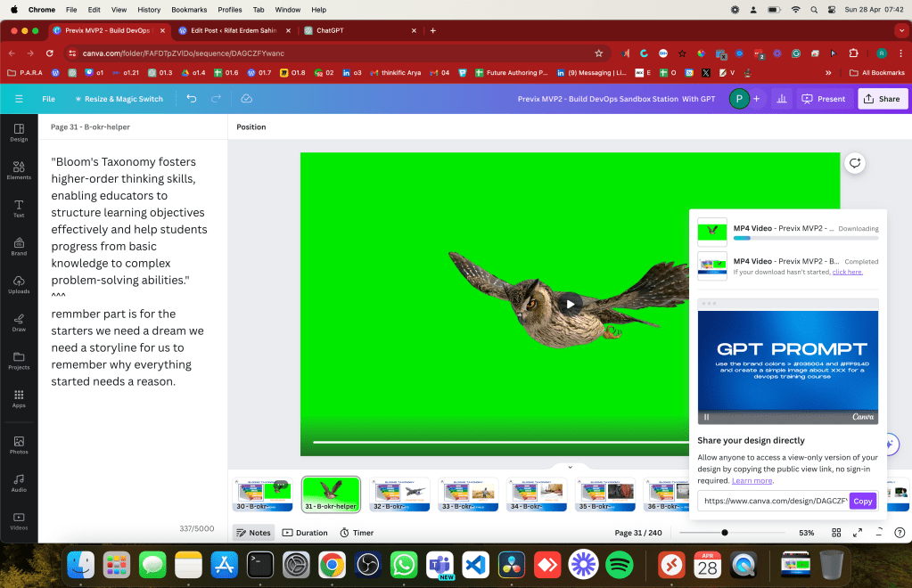This screenshot has width=912, height=588.
Task: Open the File menu in Canva
Action: (48, 99)
